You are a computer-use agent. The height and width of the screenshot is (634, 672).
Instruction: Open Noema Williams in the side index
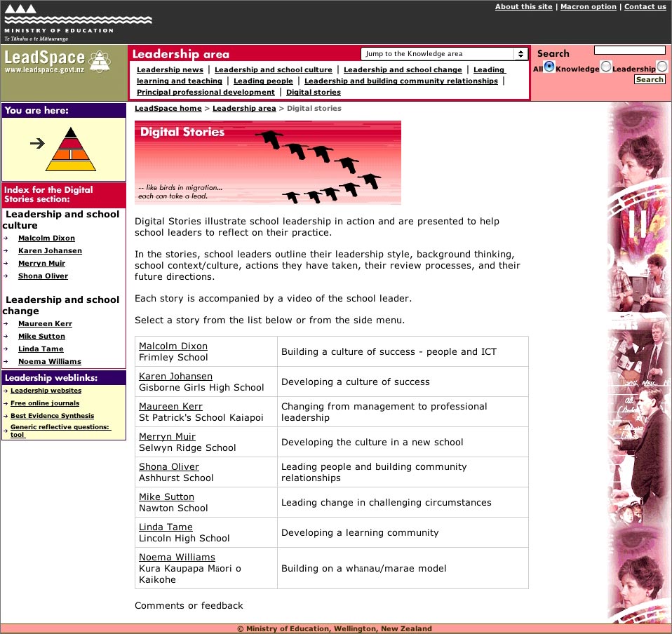tap(50, 362)
